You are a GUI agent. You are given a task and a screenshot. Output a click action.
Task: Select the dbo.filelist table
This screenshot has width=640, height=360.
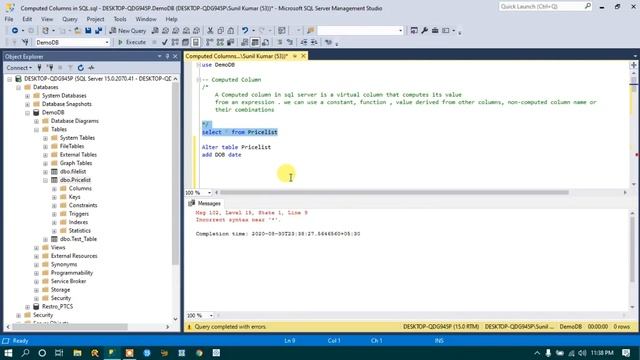point(73,171)
